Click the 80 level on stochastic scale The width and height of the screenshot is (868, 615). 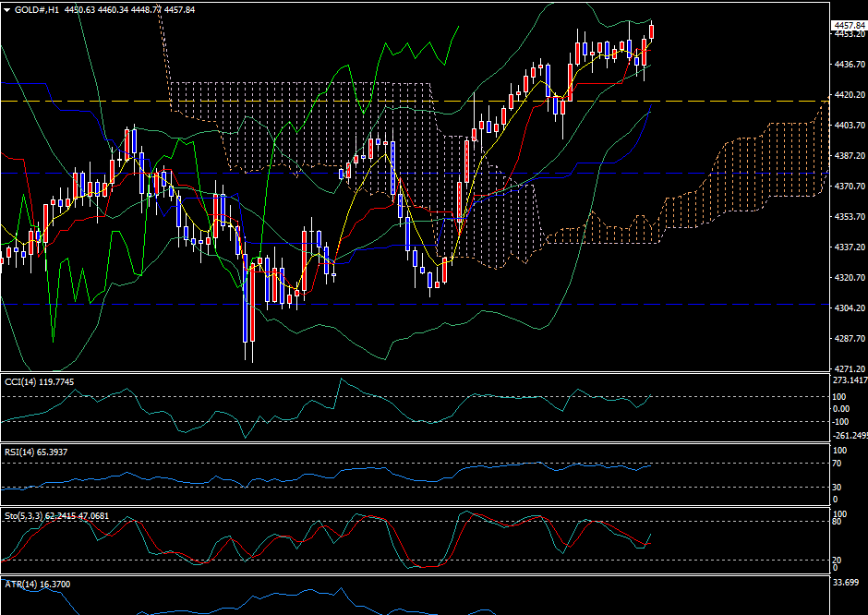[838, 522]
